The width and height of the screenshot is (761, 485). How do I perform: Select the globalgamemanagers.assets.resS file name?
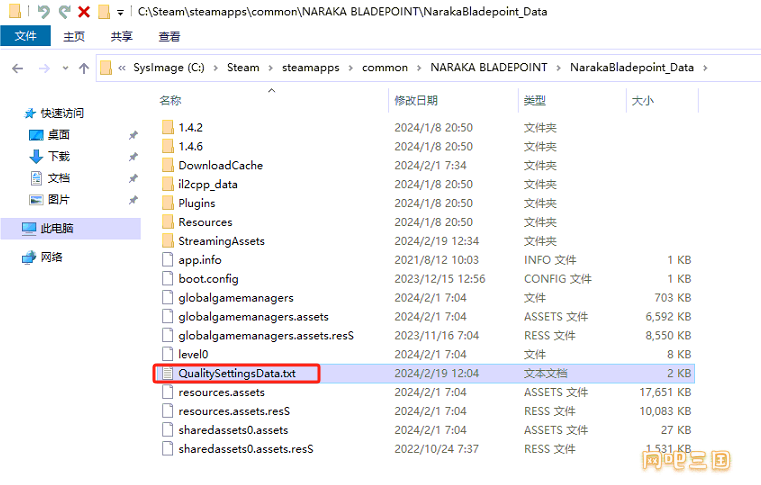pos(266,335)
